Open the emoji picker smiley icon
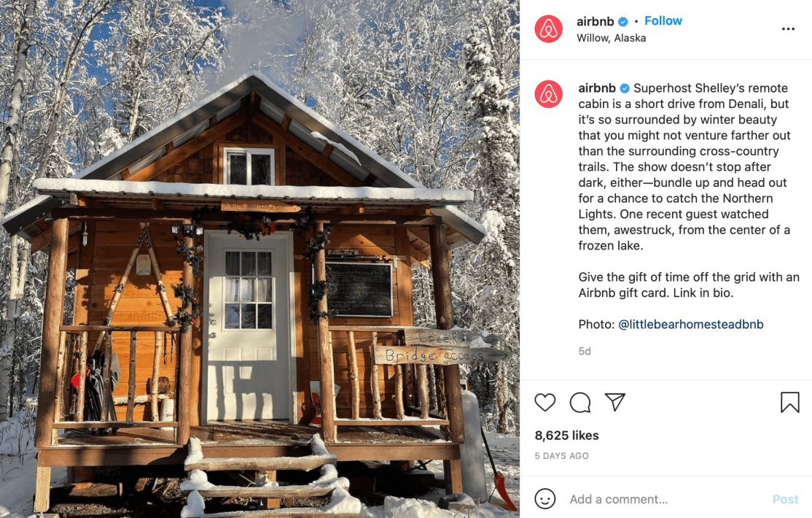The width and height of the screenshot is (812, 518). pyautogui.click(x=544, y=499)
